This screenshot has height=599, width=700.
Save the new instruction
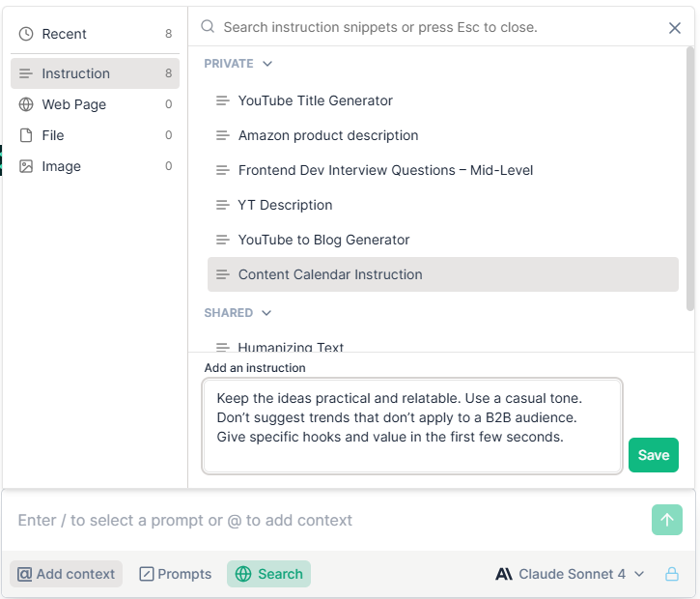tap(653, 455)
